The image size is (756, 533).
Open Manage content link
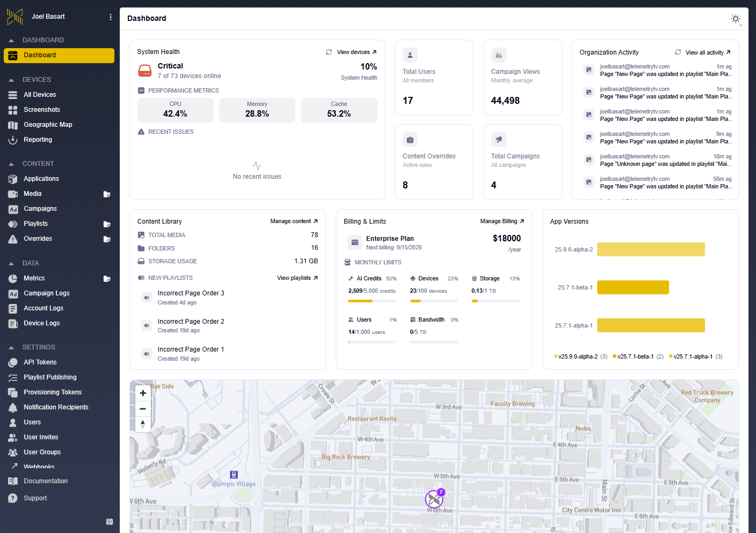click(x=294, y=222)
